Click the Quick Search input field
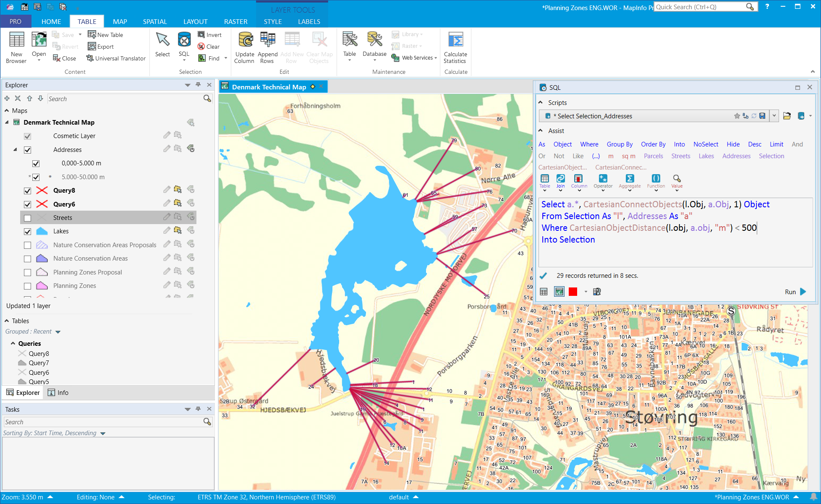 point(700,7)
